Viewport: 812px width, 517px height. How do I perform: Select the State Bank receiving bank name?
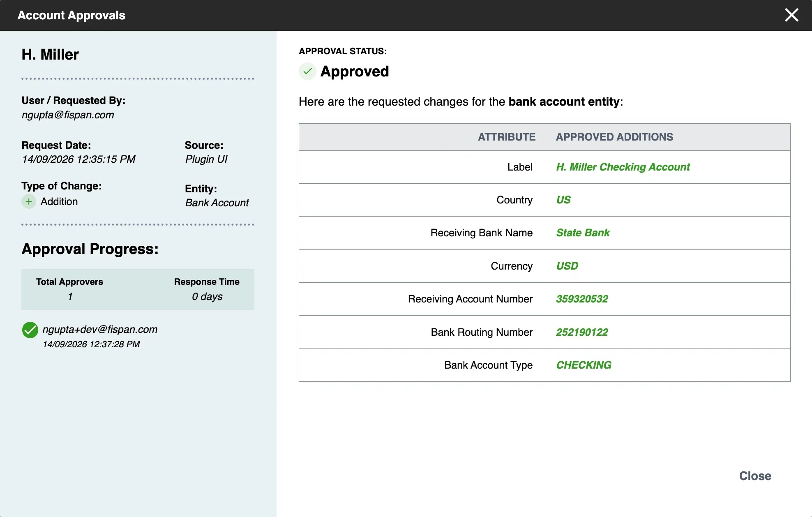(583, 233)
